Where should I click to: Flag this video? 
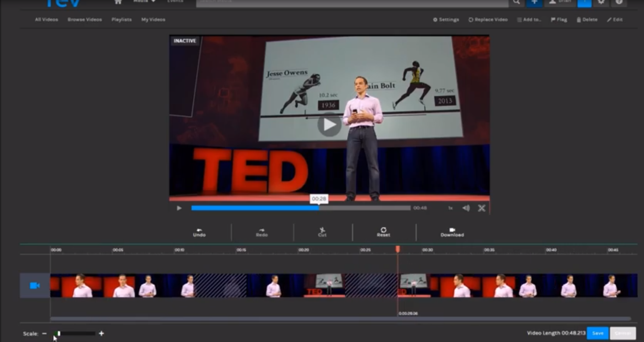point(559,20)
